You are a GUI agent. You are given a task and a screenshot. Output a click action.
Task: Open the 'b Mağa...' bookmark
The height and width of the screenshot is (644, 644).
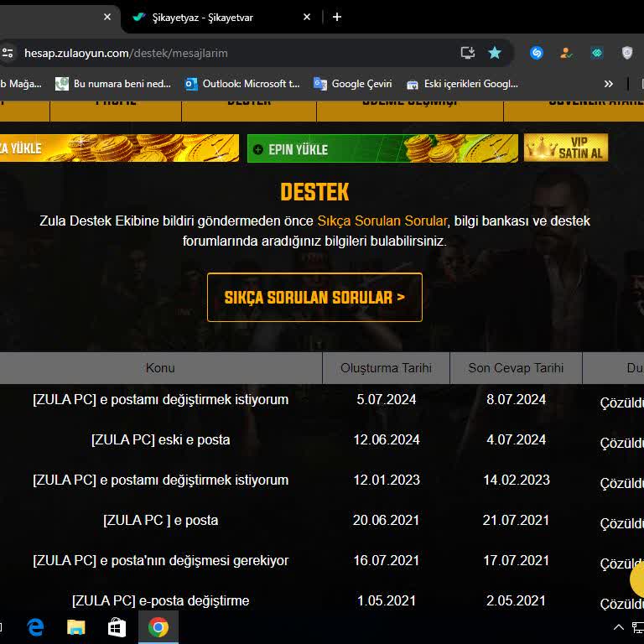tap(20, 84)
